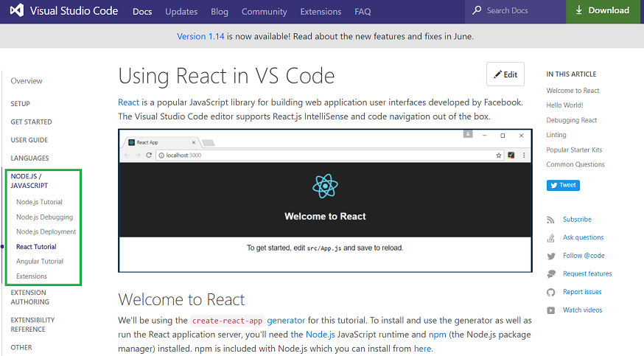Click the Stack Overflow Ask questions icon
The width and height of the screenshot is (644, 356).
click(550, 238)
